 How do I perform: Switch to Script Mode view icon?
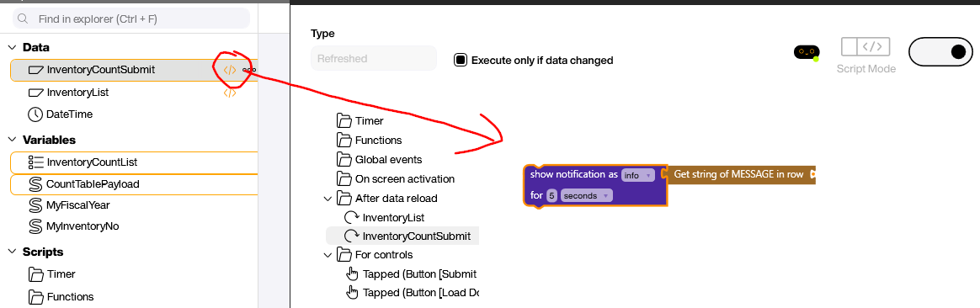click(x=865, y=47)
